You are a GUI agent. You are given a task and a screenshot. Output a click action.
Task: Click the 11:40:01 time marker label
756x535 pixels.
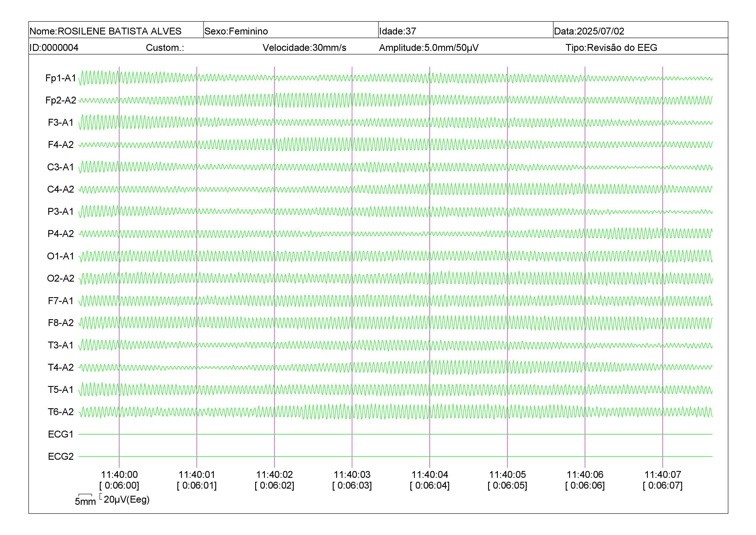[x=197, y=475]
